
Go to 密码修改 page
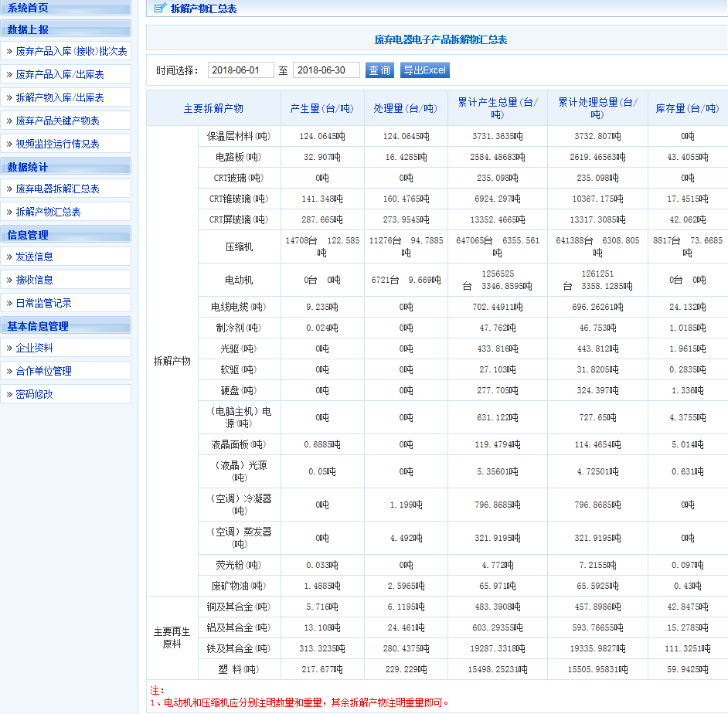34,395
